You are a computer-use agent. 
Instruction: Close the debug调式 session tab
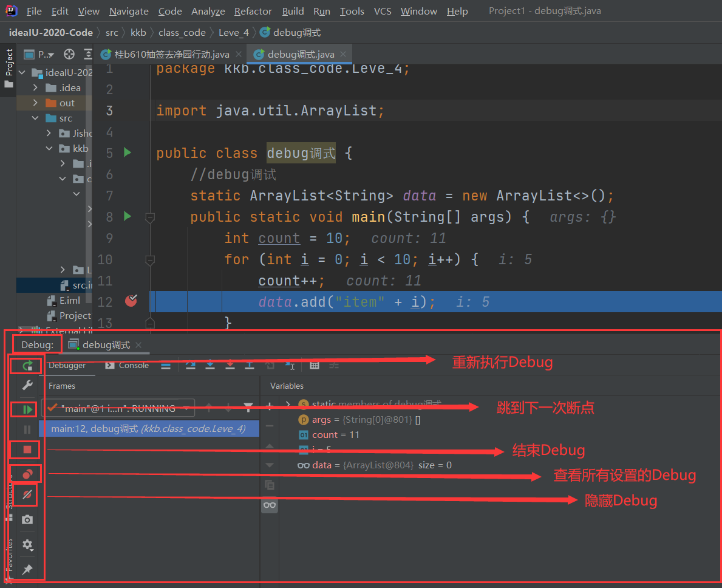[x=138, y=345]
